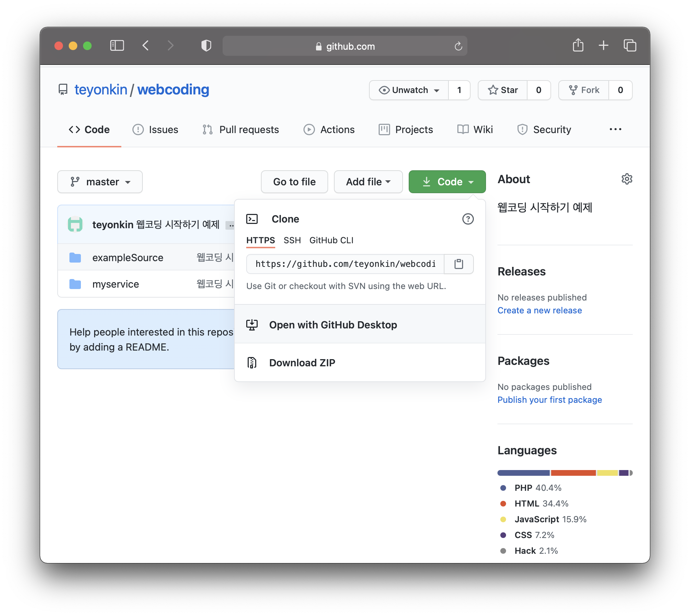690x616 pixels.
Task: Toggle the green Code dropdown button
Action: pos(447,182)
